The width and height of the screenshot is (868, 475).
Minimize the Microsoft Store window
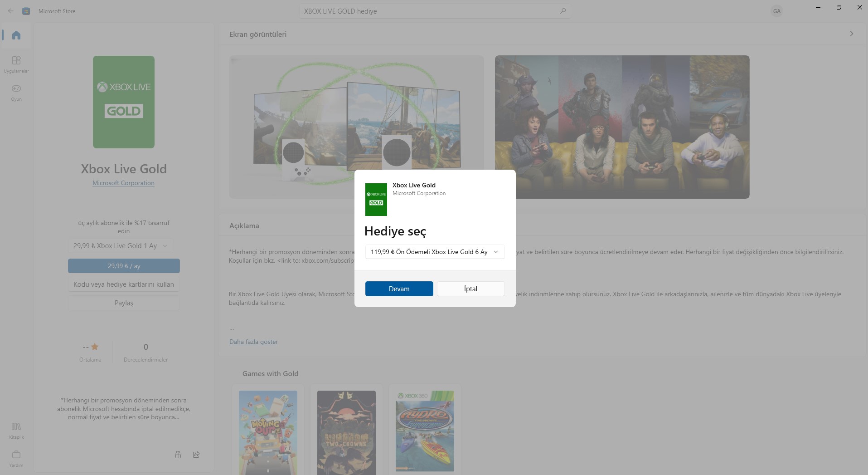tap(818, 7)
